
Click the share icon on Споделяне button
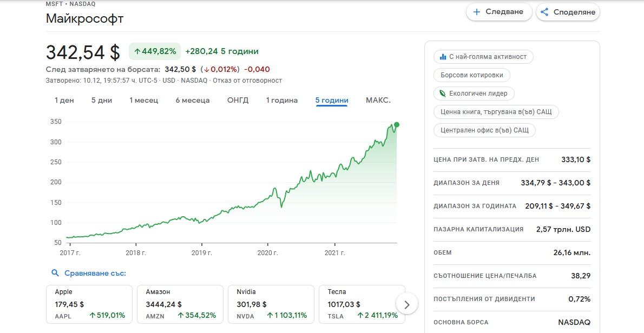pyautogui.click(x=545, y=12)
